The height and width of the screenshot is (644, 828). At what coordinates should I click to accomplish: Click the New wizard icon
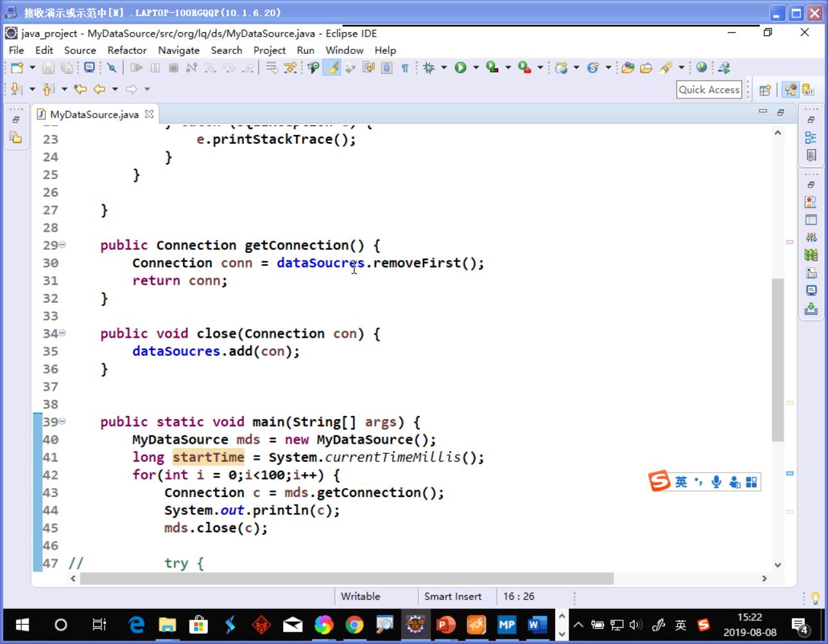tap(17, 67)
